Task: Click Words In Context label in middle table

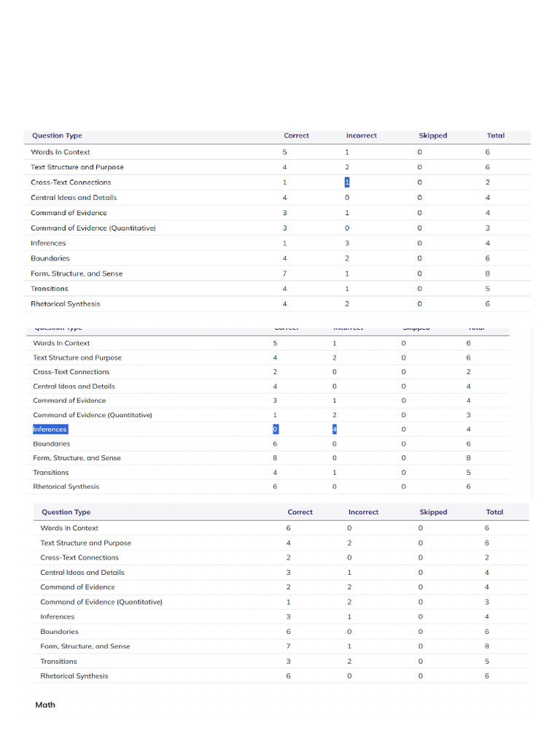Action: pos(61,343)
